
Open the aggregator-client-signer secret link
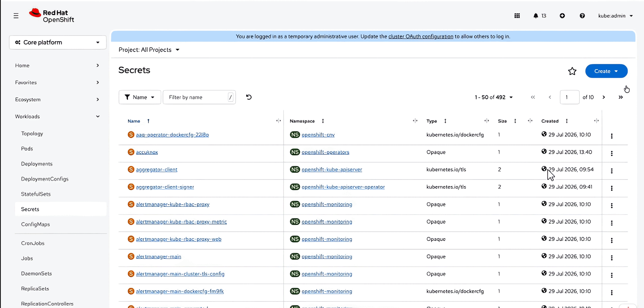pos(165,187)
